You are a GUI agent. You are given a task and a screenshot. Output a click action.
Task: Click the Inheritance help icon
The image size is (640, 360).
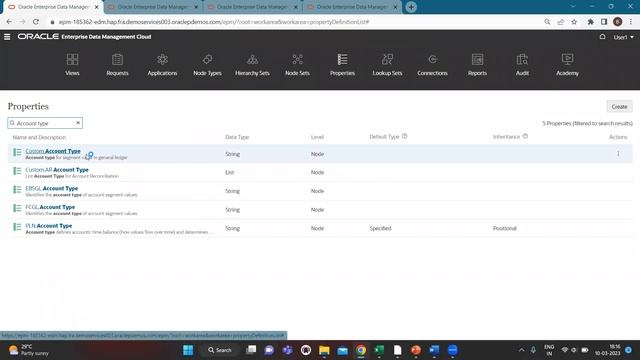coord(525,136)
